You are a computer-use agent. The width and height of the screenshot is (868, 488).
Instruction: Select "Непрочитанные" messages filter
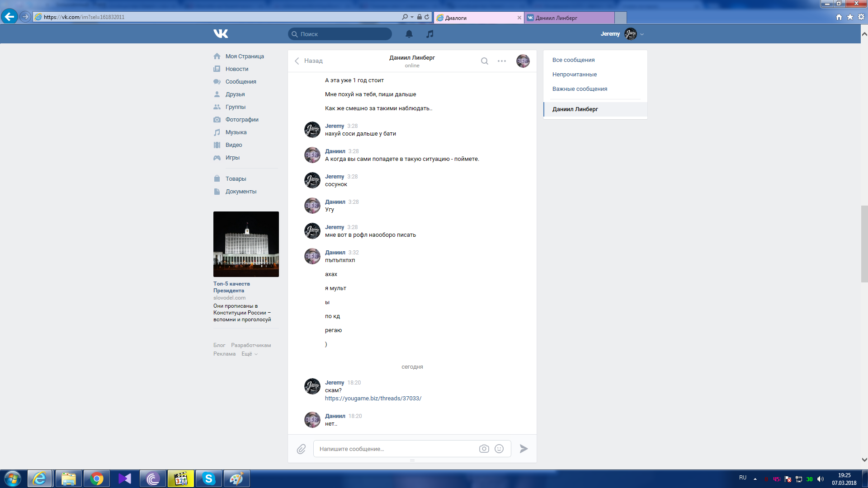tap(574, 75)
